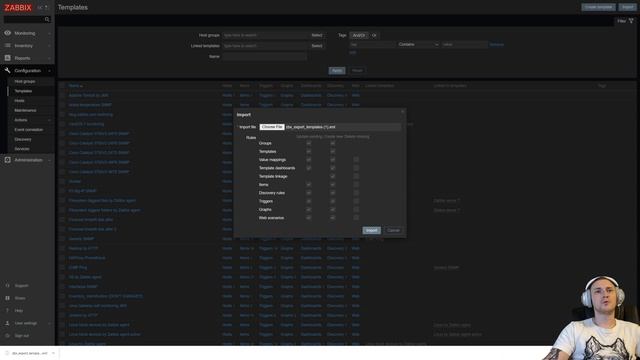Collapse the Configuration menu chevron
Viewport: 640px width, 360px height.
pyautogui.click(x=49, y=71)
